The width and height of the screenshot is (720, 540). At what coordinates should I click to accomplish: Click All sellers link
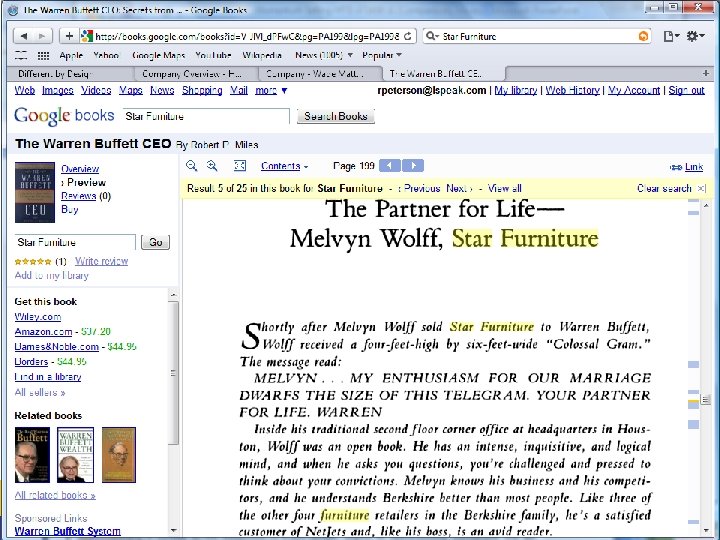pos(40,392)
